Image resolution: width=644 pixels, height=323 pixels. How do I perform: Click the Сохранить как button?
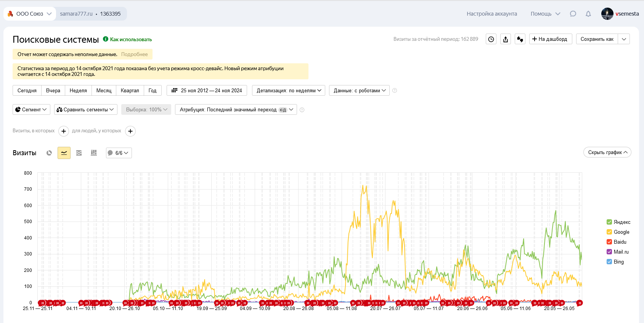click(x=597, y=39)
